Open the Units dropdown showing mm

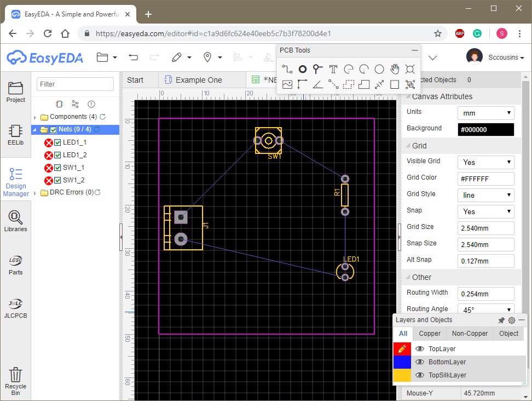pos(485,113)
